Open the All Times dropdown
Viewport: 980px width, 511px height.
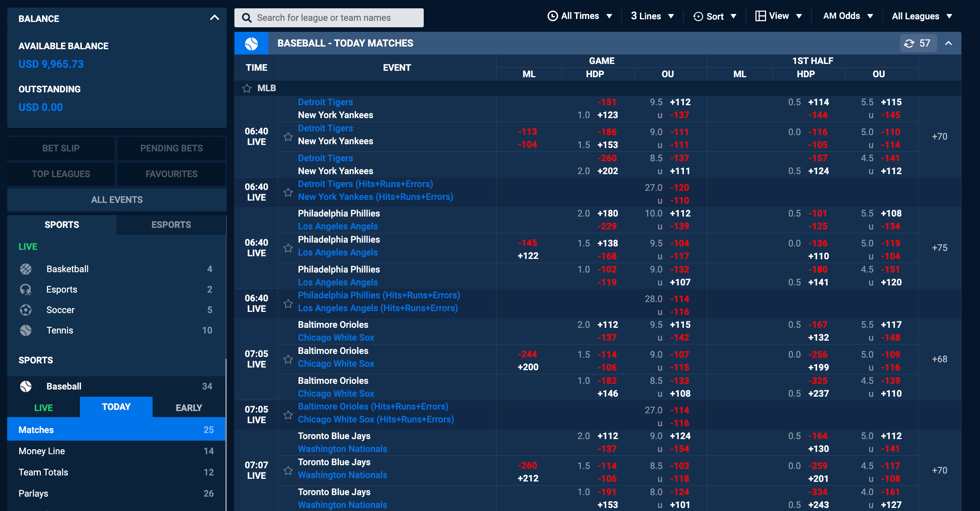click(579, 16)
